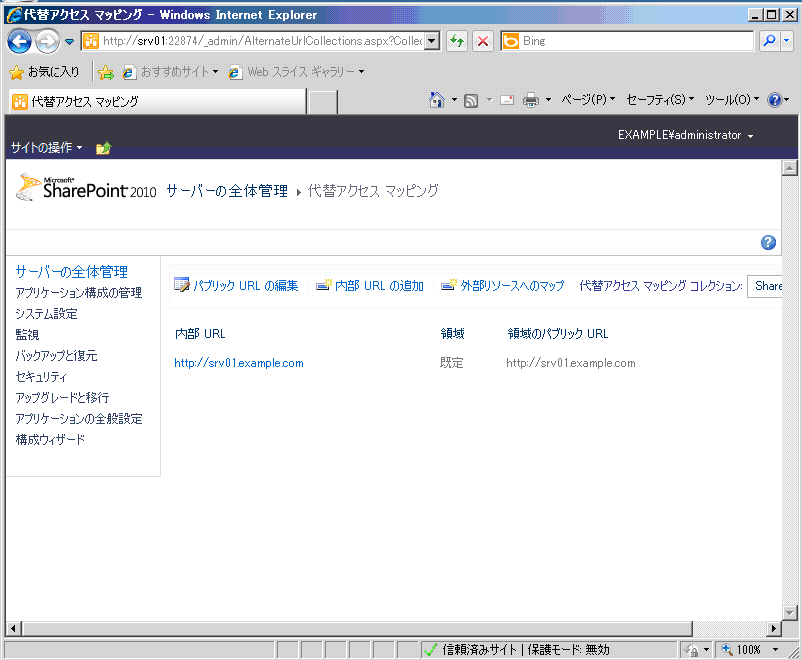Open セキュリティ in left navigation

[x=41, y=377]
